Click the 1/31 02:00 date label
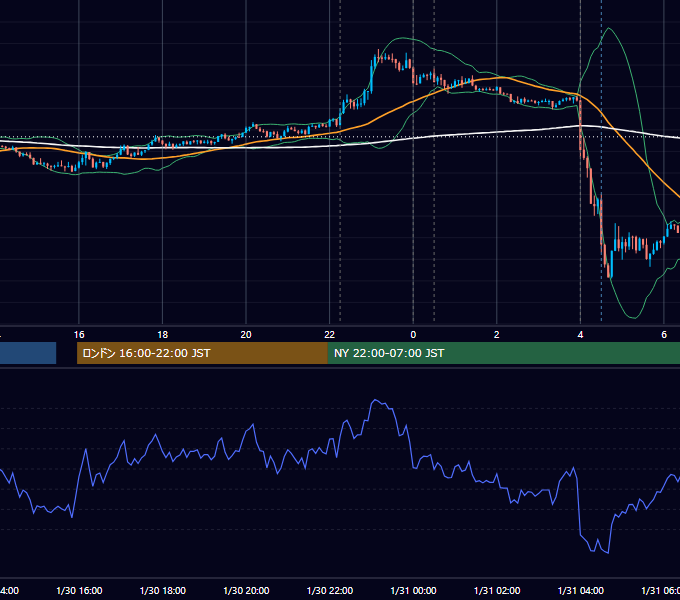Viewport: 680px width, 600px height. coord(497,590)
